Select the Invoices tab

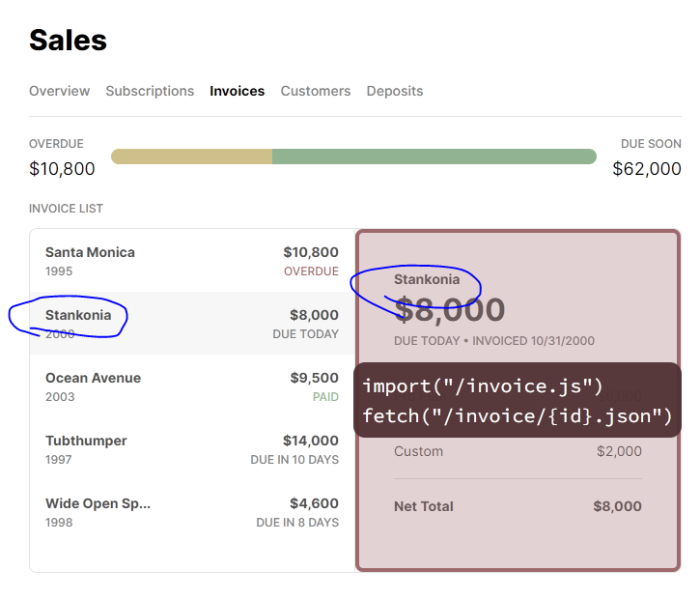pyautogui.click(x=238, y=91)
